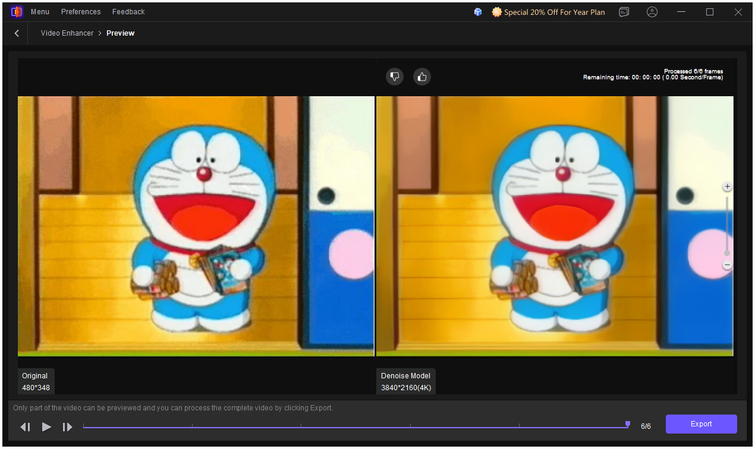755x449 pixels.
Task: Select the Preview breadcrumb
Action: 120,33
